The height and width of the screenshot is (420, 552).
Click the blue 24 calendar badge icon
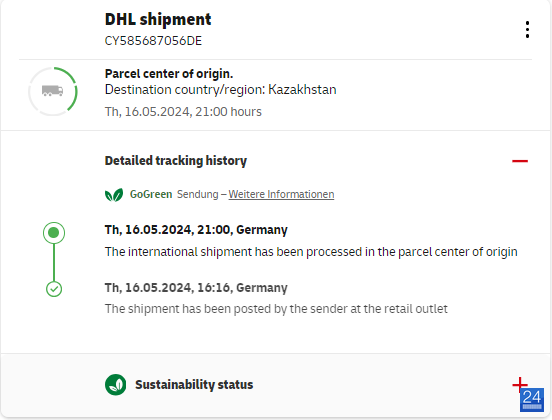[532, 400]
